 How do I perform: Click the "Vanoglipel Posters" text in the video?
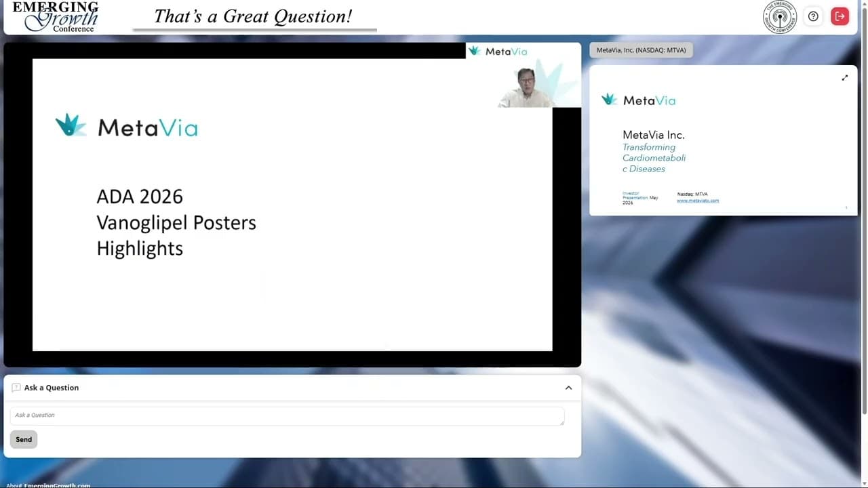click(x=176, y=222)
